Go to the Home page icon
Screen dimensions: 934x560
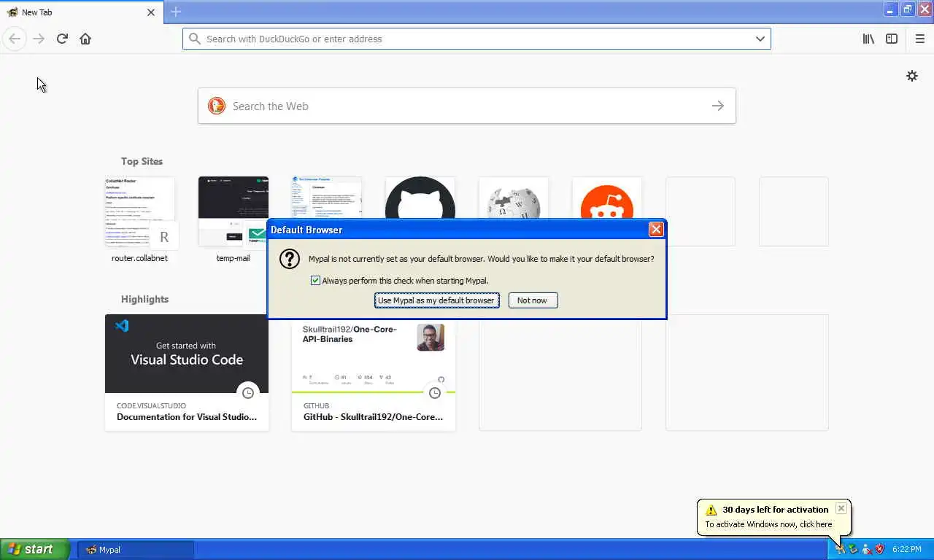[x=85, y=39]
